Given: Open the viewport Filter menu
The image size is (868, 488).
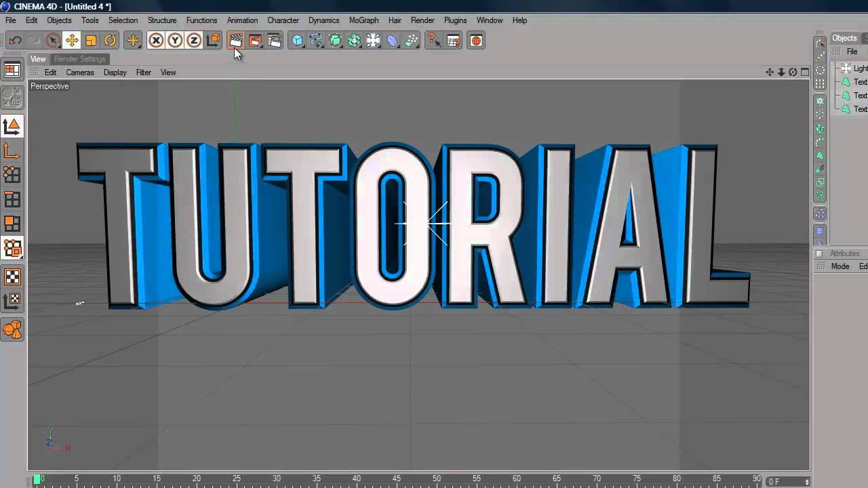Looking at the screenshot, I should click(x=144, y=73).
